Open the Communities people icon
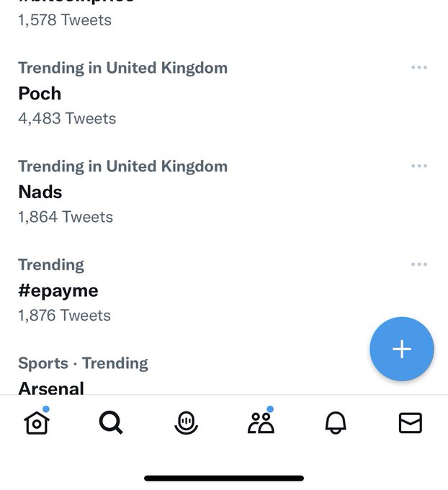The height and width of the screenshot is (490, 448). pos(261,422)
